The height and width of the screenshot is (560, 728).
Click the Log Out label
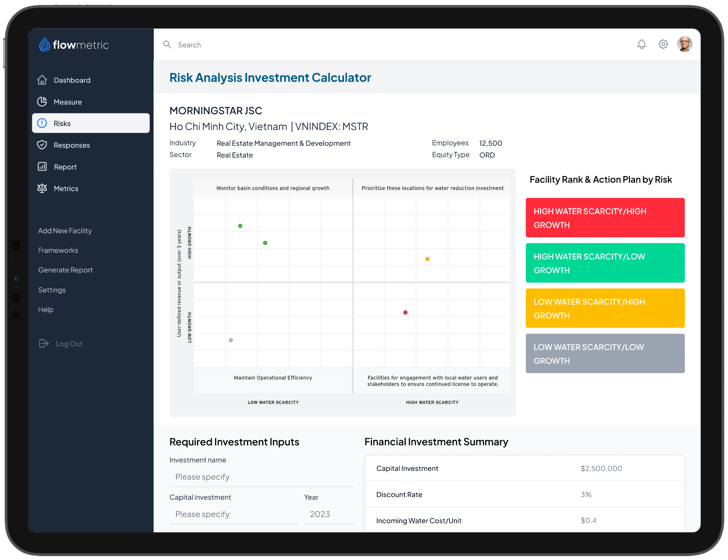click(69, 344)
